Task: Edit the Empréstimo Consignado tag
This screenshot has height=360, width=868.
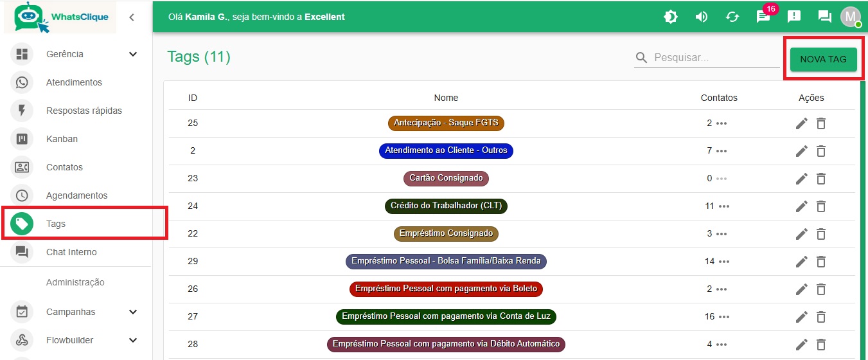Action: pyautogui.click(x=801, y=234)
